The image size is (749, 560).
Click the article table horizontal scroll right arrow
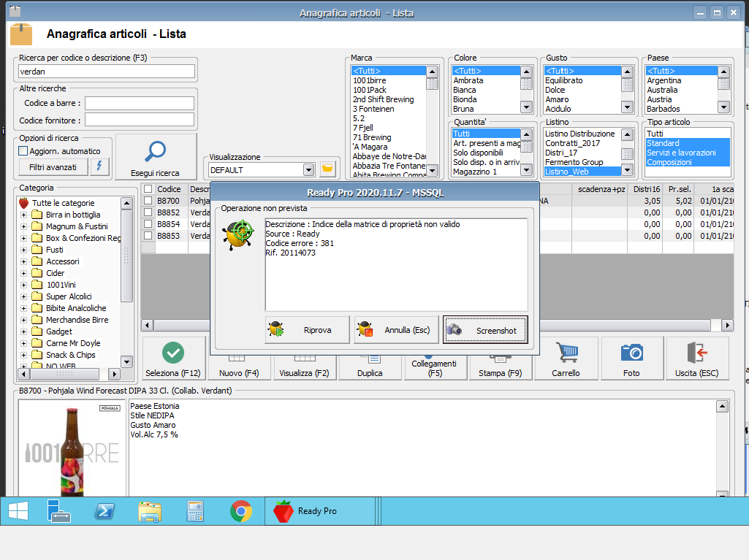tap(727, 325)
